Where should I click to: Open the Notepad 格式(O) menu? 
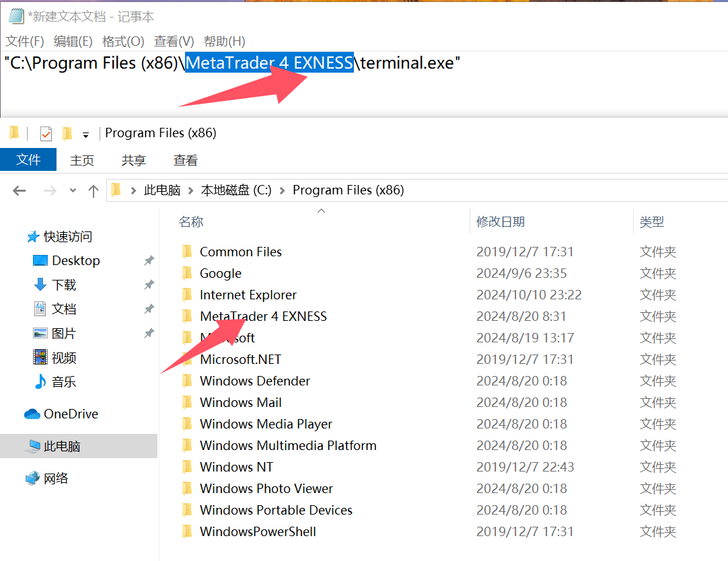click(123, 41)
